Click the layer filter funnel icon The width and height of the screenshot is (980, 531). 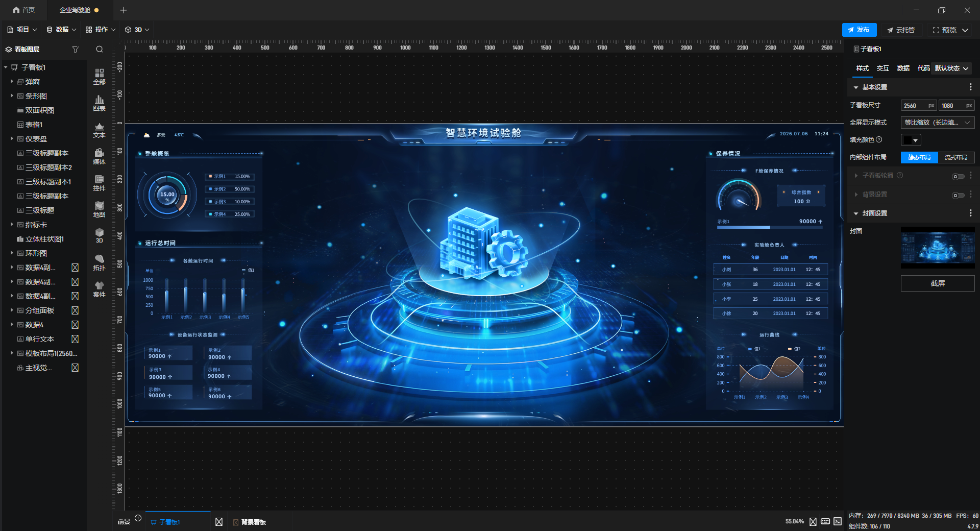(x=76, y=50)
